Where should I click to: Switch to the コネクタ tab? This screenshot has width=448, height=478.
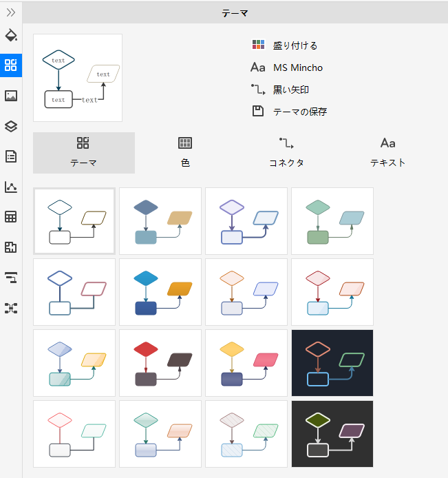286,153
